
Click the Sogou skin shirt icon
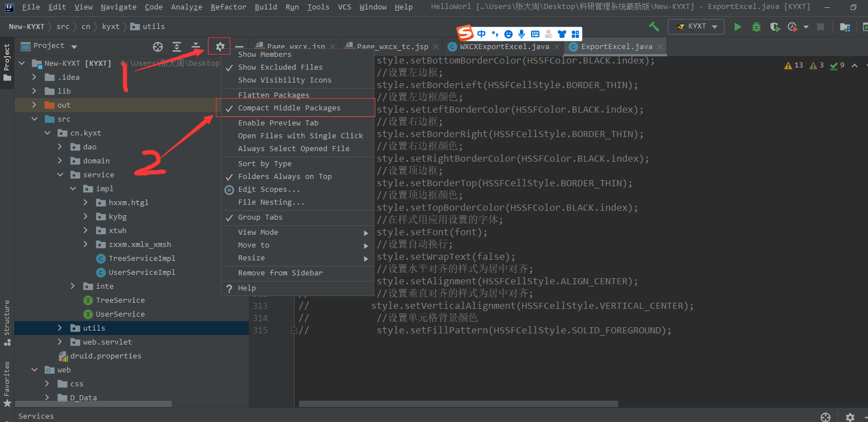tap(562, 34)
